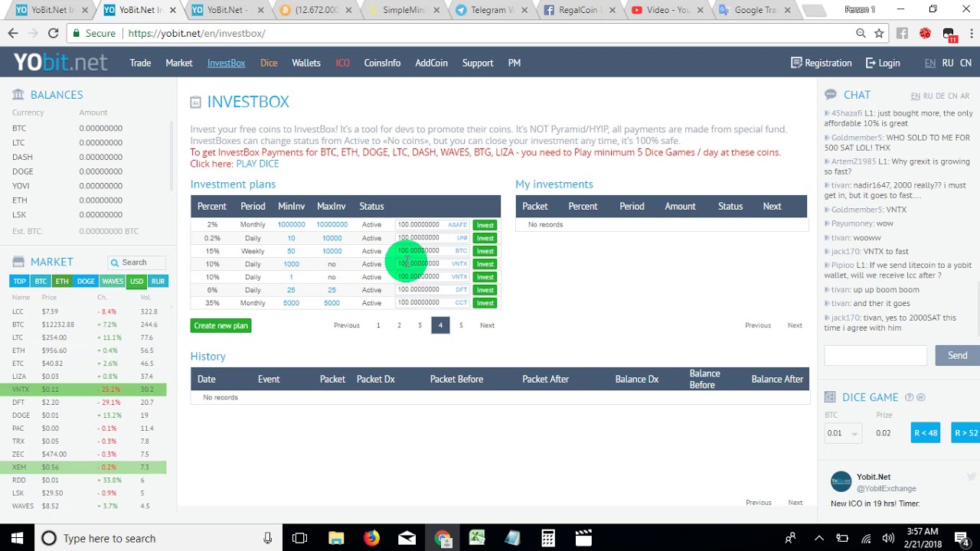Viewport: 980px width, 551px height.
Task: Open the Excel taskbar icon
Action: click(x=477, y=538)
